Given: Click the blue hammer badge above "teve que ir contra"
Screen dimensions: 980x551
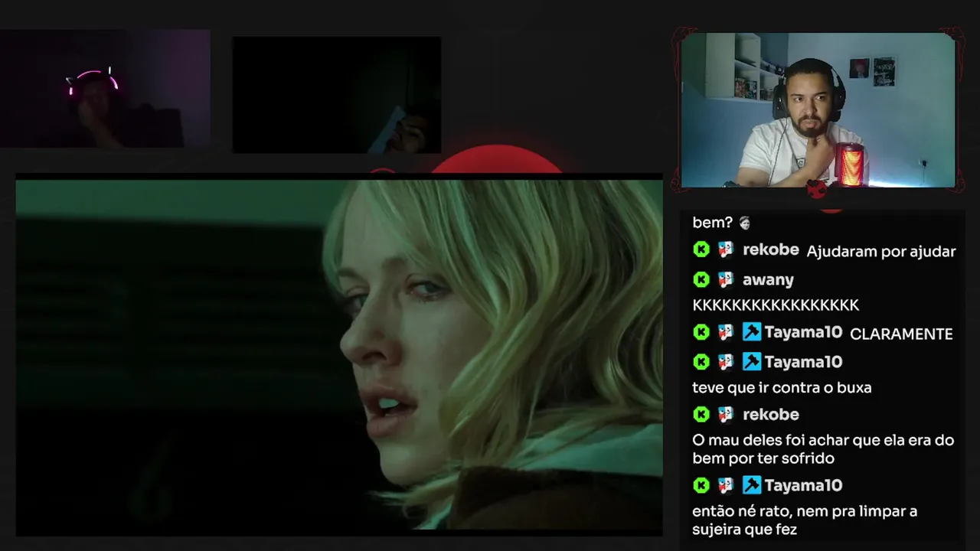Looking at the screenshot, I should 752,362.
